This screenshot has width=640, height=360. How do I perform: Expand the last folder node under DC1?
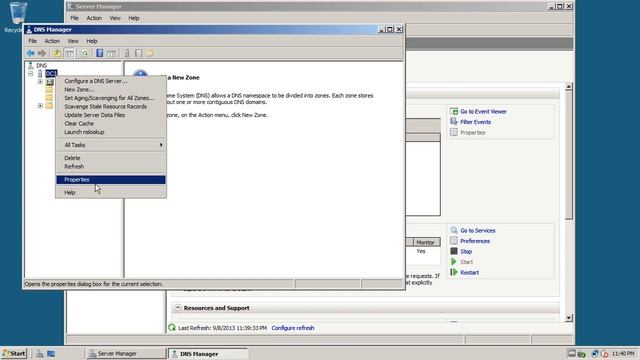pos(40,106)
